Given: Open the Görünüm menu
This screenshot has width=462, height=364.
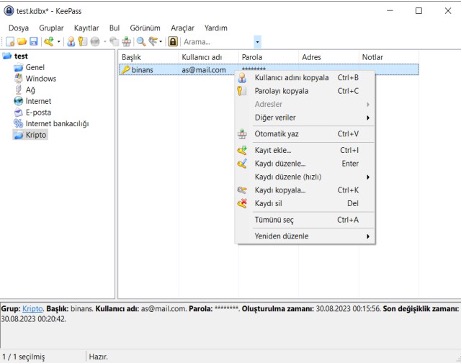Looking at the screenshot, I should coord(145,28).
